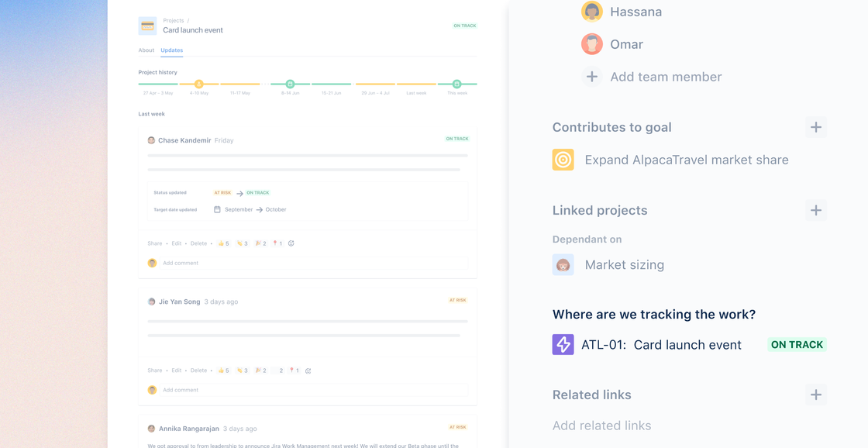Screen dimensions: 868x448
Task: Open the Card launch event project icon
Action: [146, 26]
